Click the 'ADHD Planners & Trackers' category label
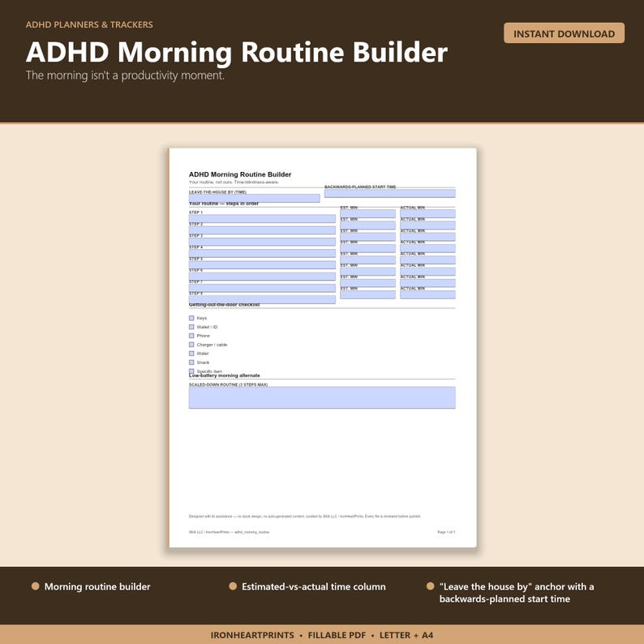 (x=89, y=24)
